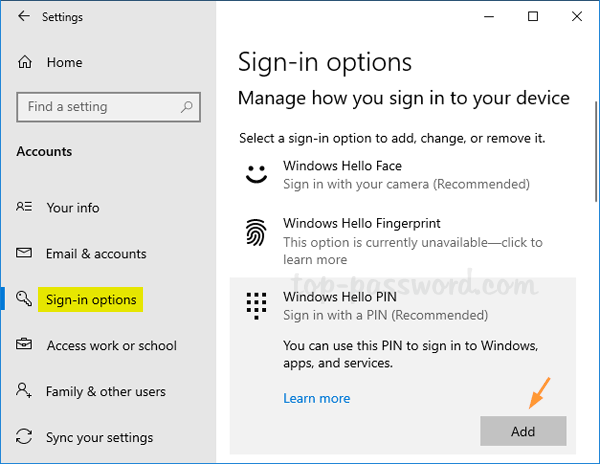Open the Your info page

[x=73, y=208]
